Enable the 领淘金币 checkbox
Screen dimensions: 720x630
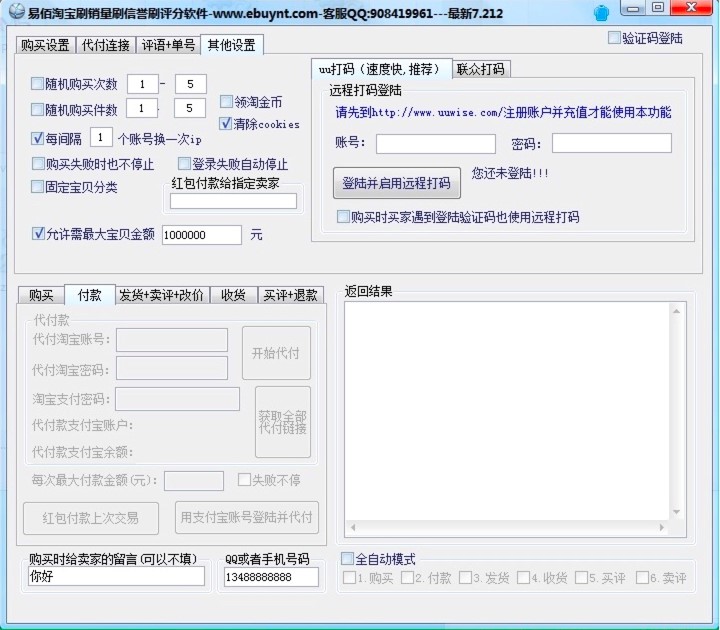coord(226,102)
